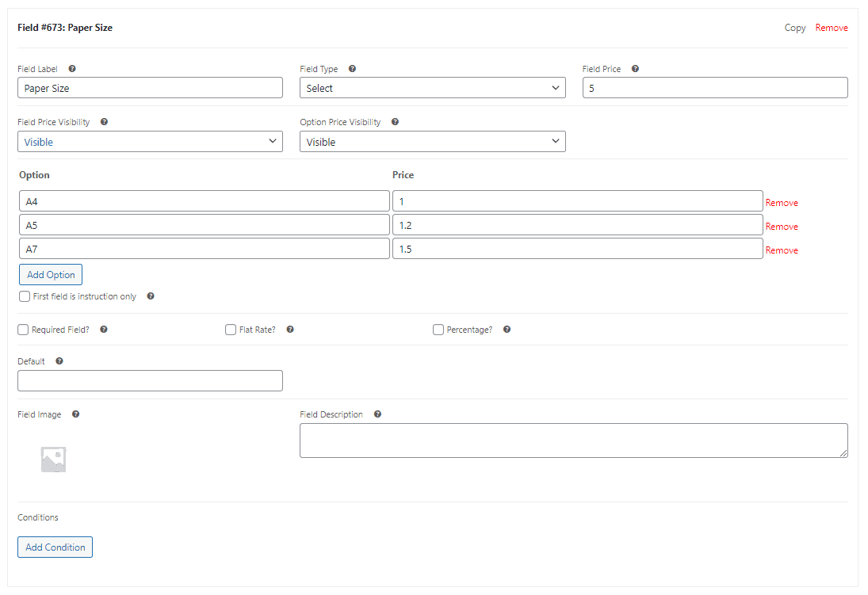Show help for Field Description

377,414
